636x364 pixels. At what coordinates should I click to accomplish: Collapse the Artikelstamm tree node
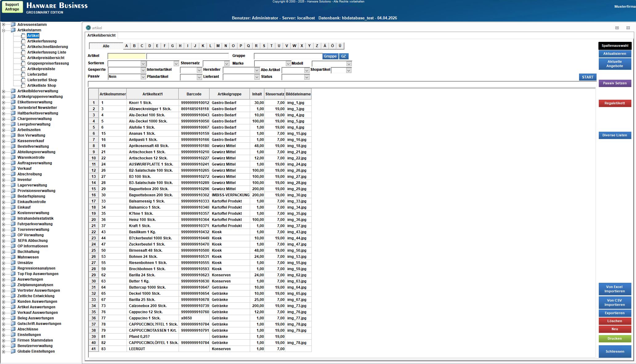[3, 30]
